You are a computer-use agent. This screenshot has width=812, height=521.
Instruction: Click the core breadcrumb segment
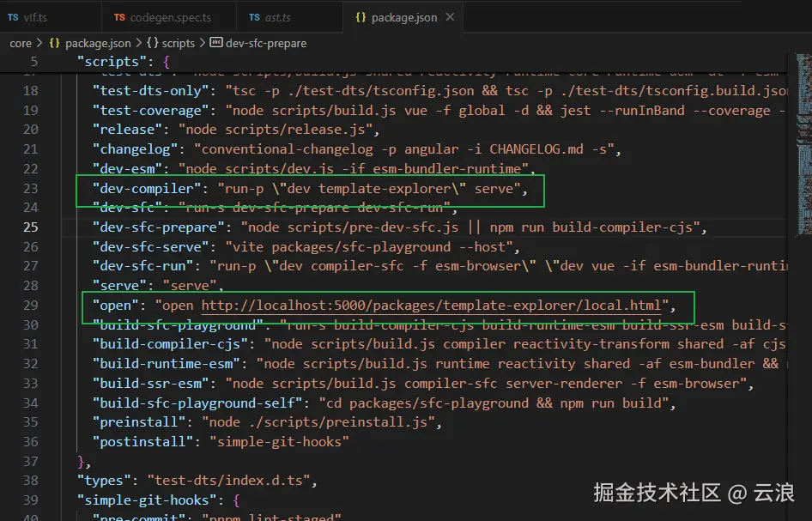[x=21, y=43]
